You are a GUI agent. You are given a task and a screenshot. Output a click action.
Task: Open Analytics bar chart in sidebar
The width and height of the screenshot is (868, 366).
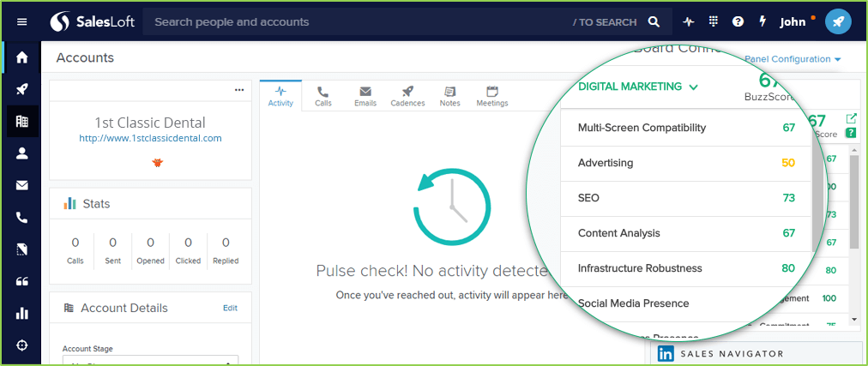tap(22, 314)
